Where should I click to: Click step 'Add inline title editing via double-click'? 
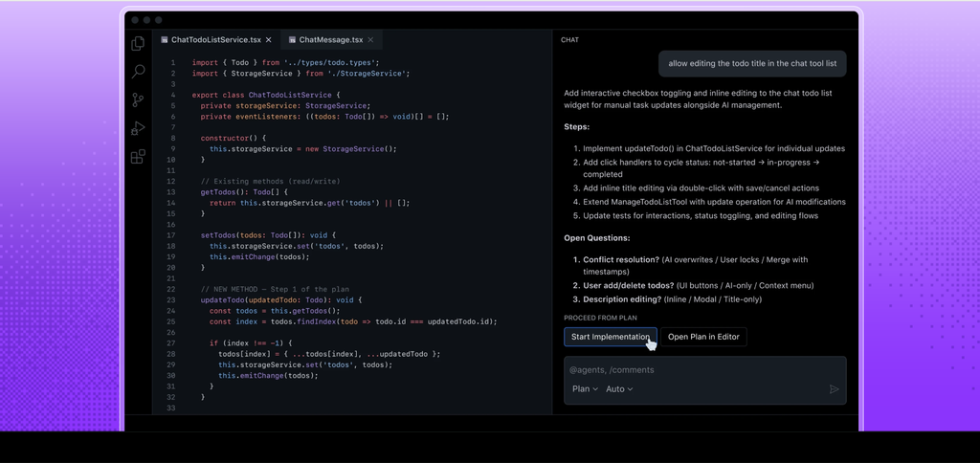701,188
